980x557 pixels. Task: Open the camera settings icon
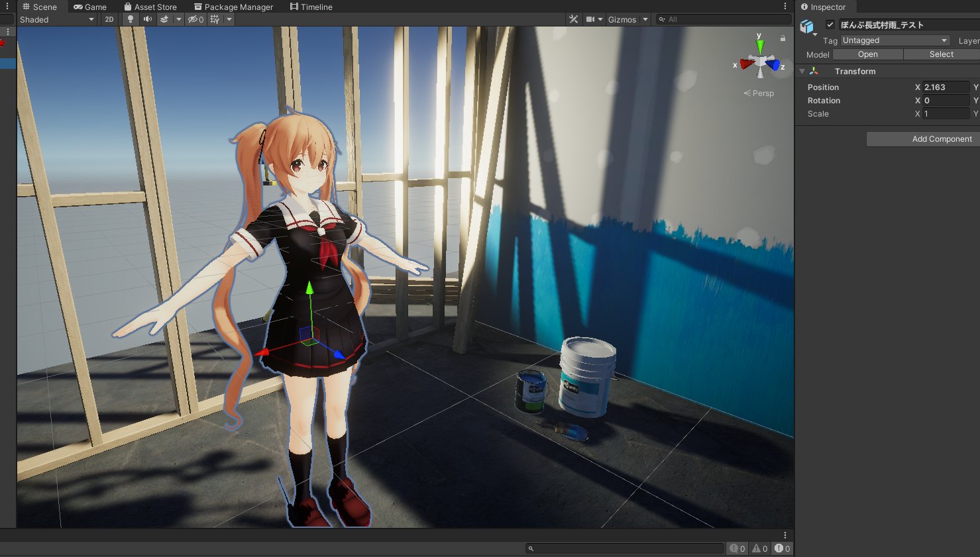tap(590, 19)
